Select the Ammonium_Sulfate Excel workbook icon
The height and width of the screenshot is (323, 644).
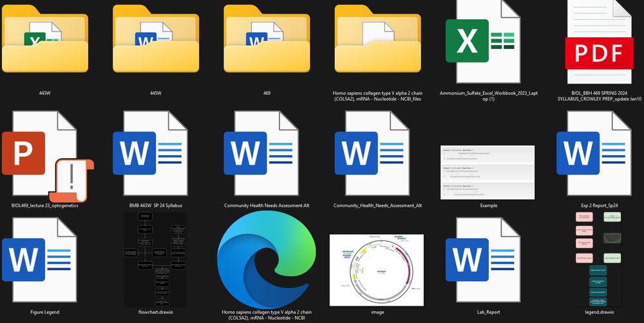[x=483, y=41]
